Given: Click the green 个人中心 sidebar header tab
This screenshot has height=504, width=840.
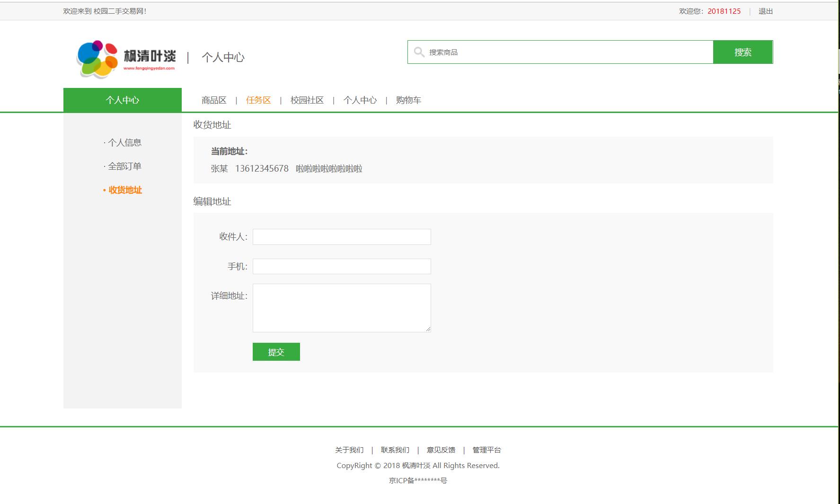Looking at the screenshot, I should pos(123,100).
